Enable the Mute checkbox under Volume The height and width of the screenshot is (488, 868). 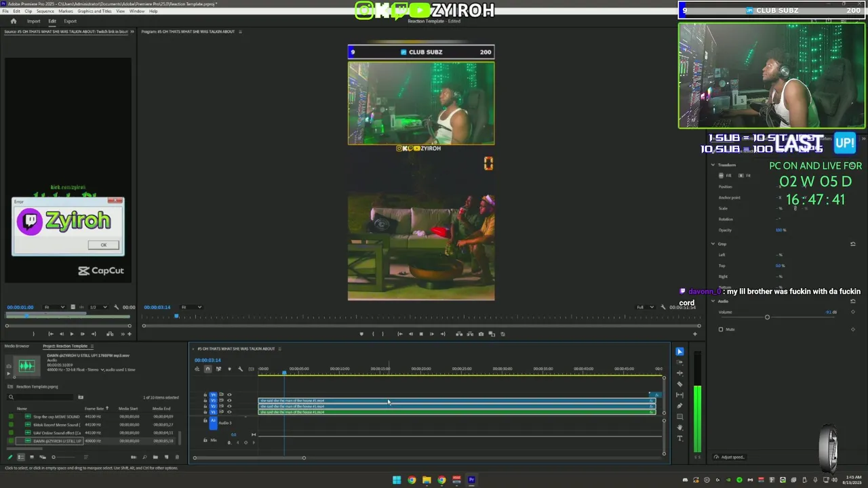click(721, 329)
